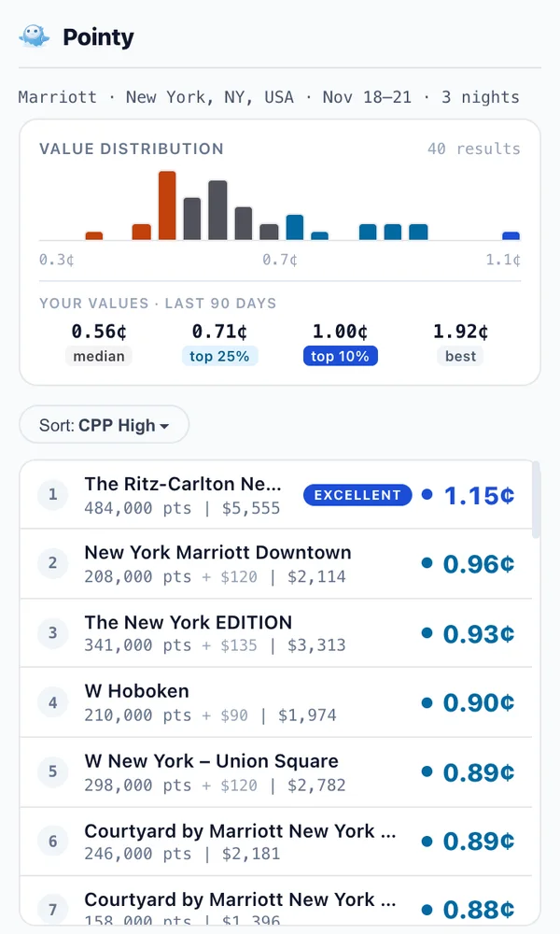Screen dimensions: 560x934
Task: Click the EXCELLENT badge on Ritz-Carlton row
Action: [357, 495]
